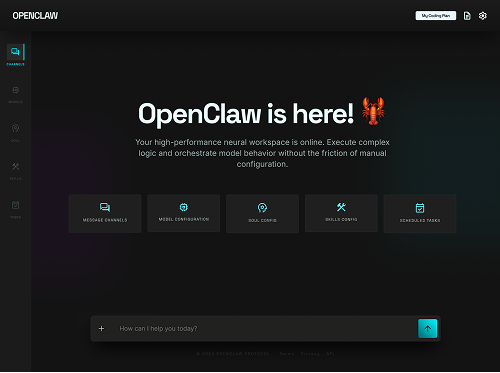
Task: Open the Message Channels card
Action: point(105,213)
